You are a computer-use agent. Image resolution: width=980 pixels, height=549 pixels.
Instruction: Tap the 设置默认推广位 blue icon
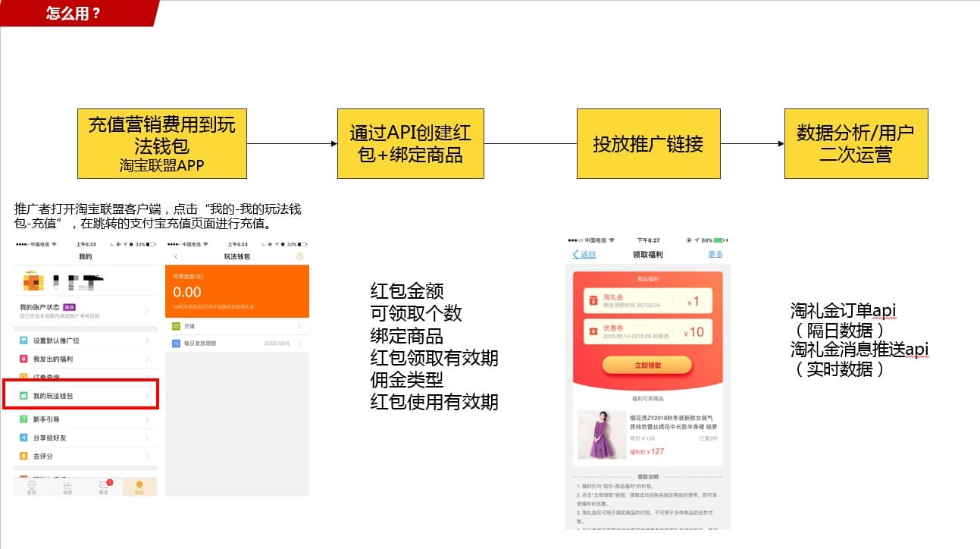click(24, 340)
